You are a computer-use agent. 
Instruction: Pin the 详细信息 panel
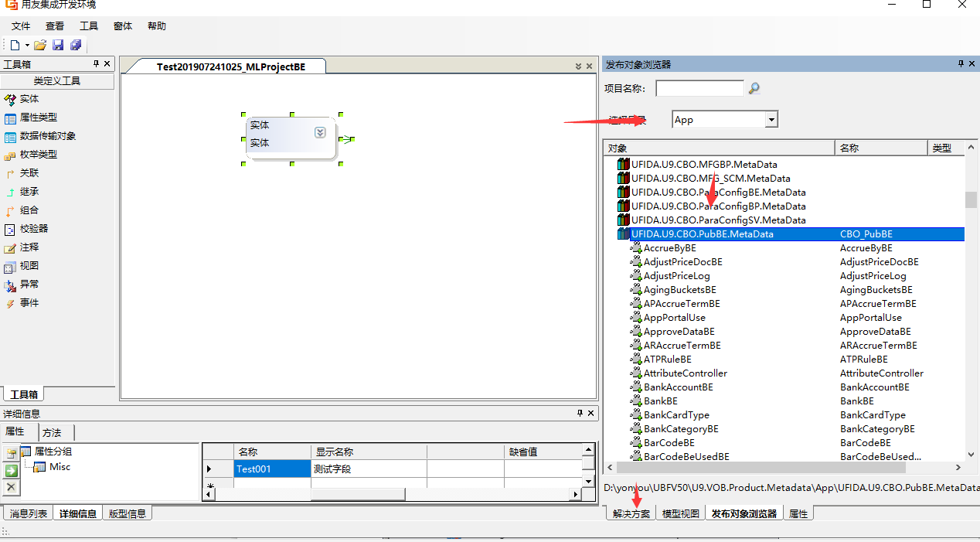point(580,414)
